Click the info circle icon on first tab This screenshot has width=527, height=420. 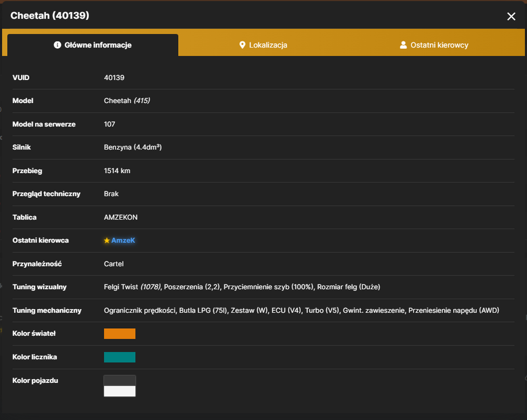[58, 45]
